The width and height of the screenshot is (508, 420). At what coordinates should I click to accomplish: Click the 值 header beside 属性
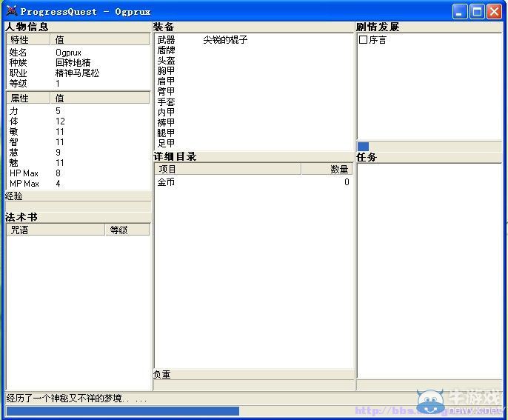click(x=100, y=98)
